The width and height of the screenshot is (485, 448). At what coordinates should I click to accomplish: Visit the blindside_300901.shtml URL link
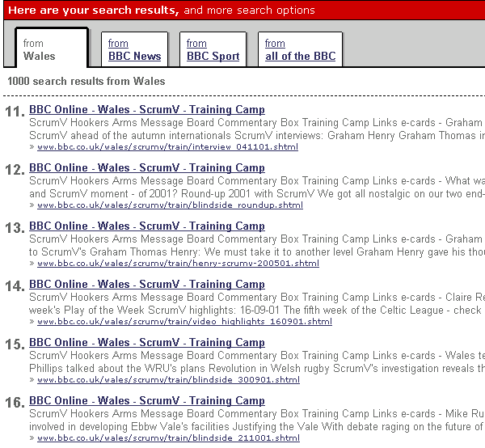tap(169, 379)
